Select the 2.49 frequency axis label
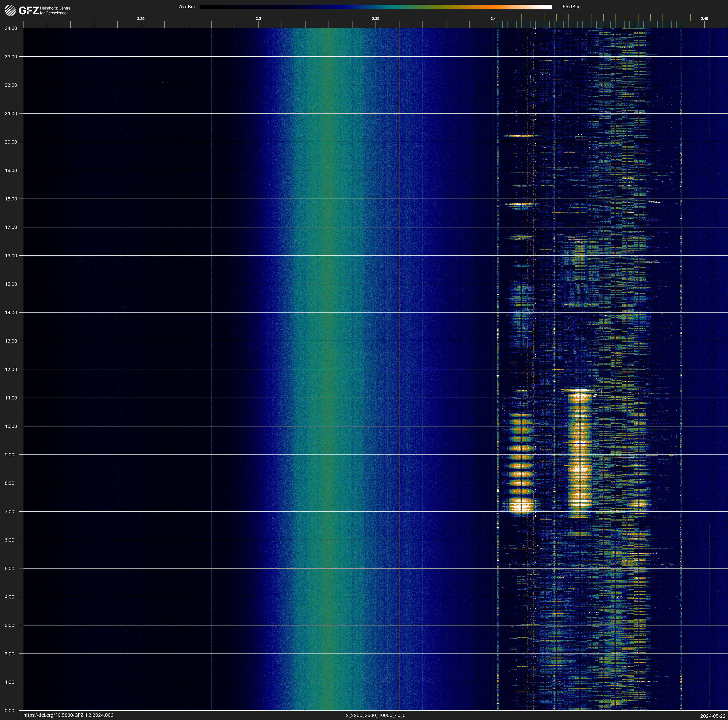Screen dimensions: 728x720 pyautogui.click(x=704, y=19)
